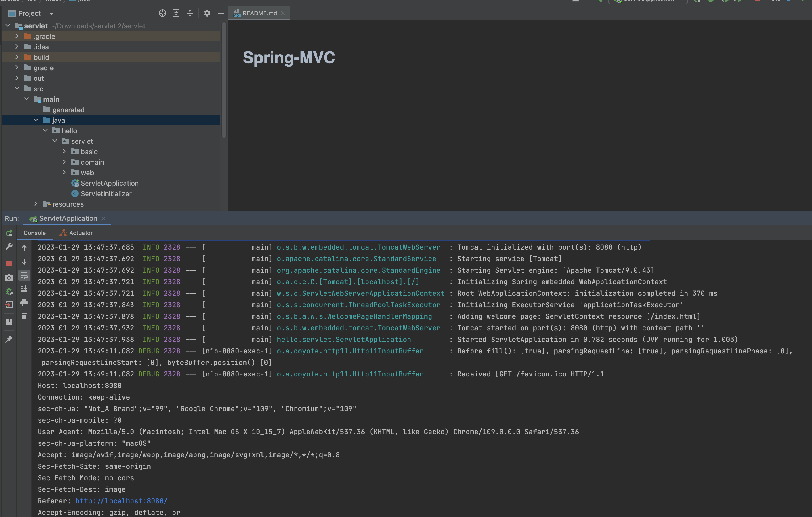Image resolution: width=812 pixels, height=517 pixels.
Task: Rerun ServletApplication with green rerun icon
Action: click(x=9, y=233)
